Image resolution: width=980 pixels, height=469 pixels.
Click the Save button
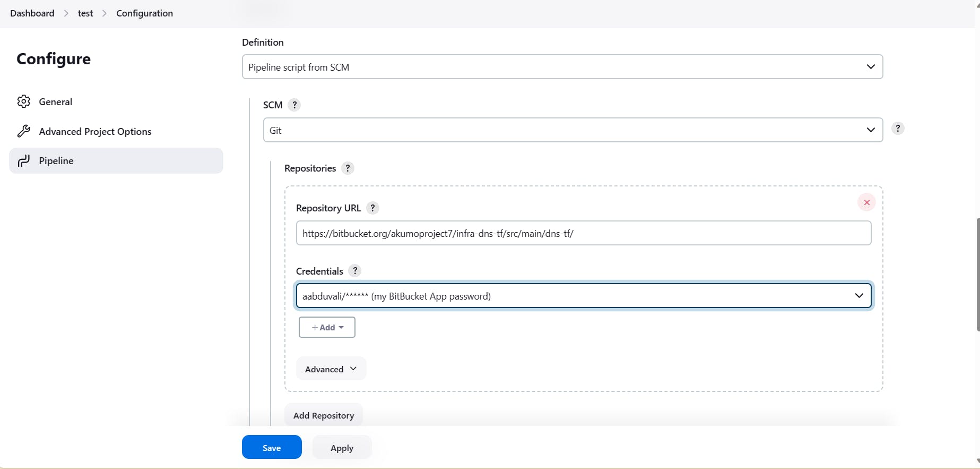click(272, 447)
